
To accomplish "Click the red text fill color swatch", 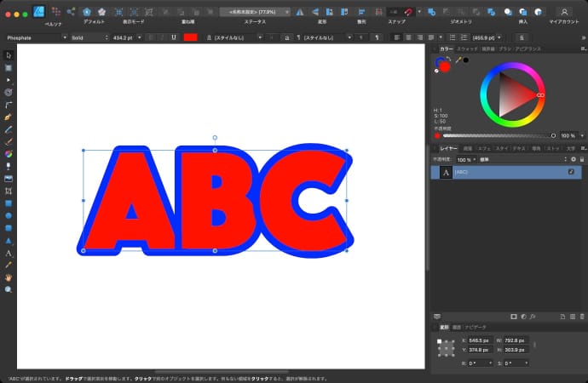I will [190, 37].
